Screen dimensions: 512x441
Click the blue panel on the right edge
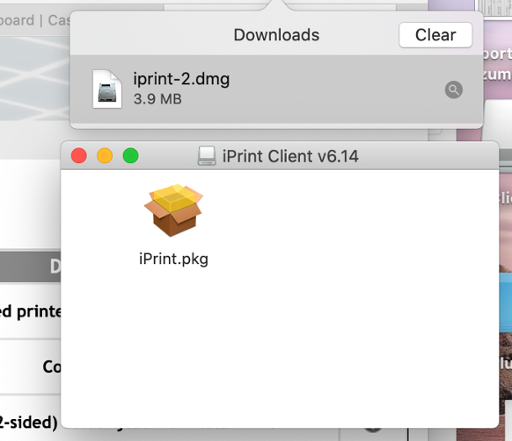(x=505, y=302)
